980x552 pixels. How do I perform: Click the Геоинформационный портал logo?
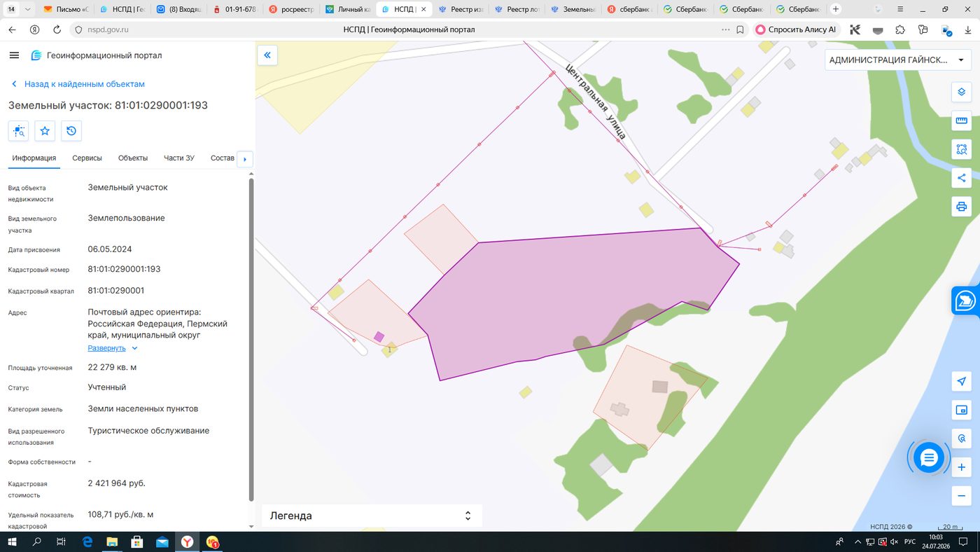click(97, 55)
